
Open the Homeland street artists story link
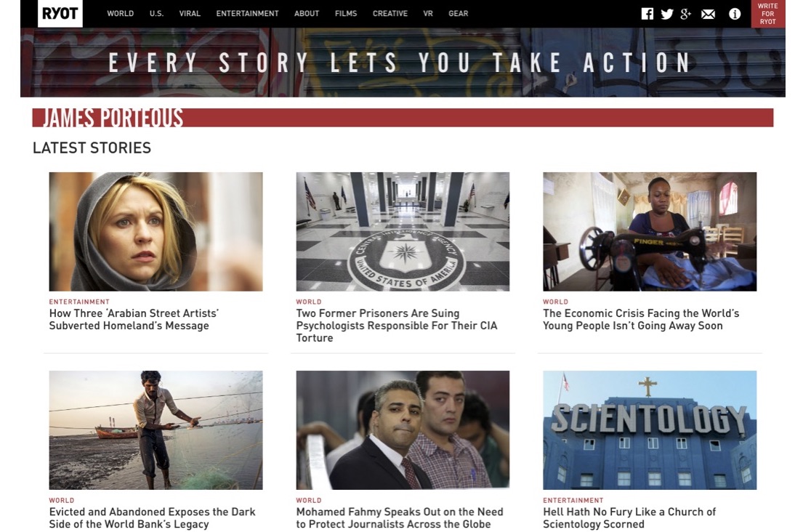[x=134, y=320]
